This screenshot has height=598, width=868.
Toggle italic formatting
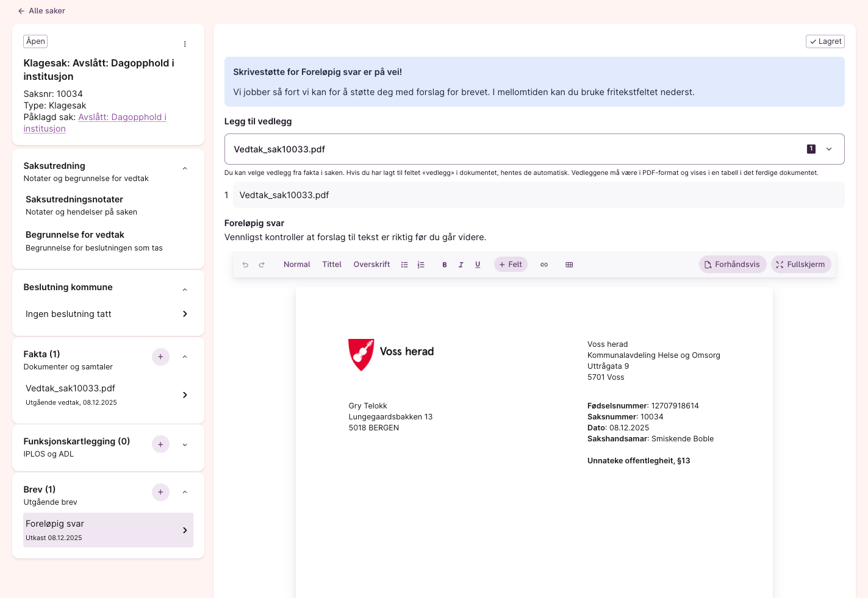[461, 265]
